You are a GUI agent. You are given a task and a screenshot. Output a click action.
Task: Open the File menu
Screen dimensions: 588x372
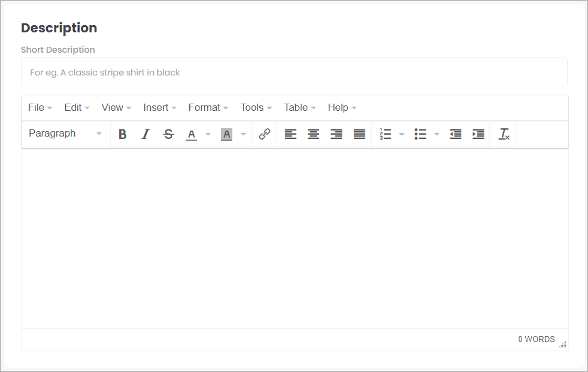[x=40, y=108]
